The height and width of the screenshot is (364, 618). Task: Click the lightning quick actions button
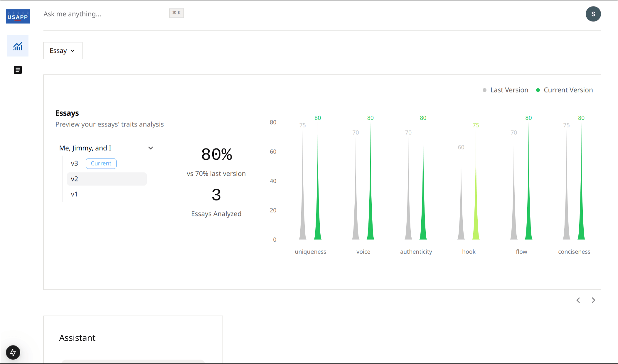pyautogui.click(x=13, y=353)
